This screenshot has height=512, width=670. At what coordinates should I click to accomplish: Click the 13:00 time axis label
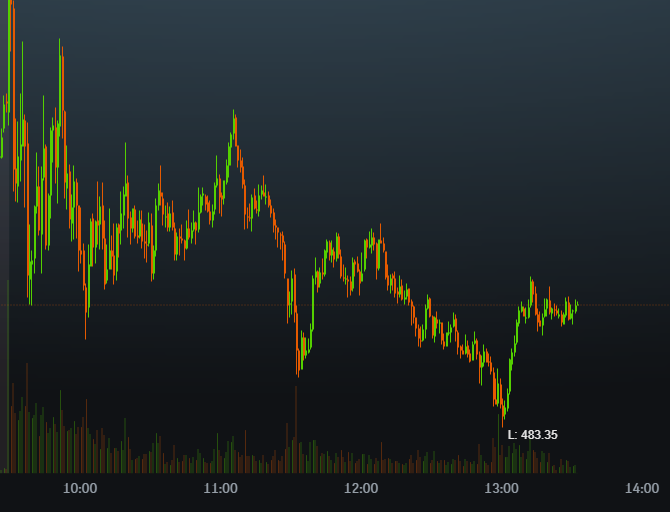[502, 488]
